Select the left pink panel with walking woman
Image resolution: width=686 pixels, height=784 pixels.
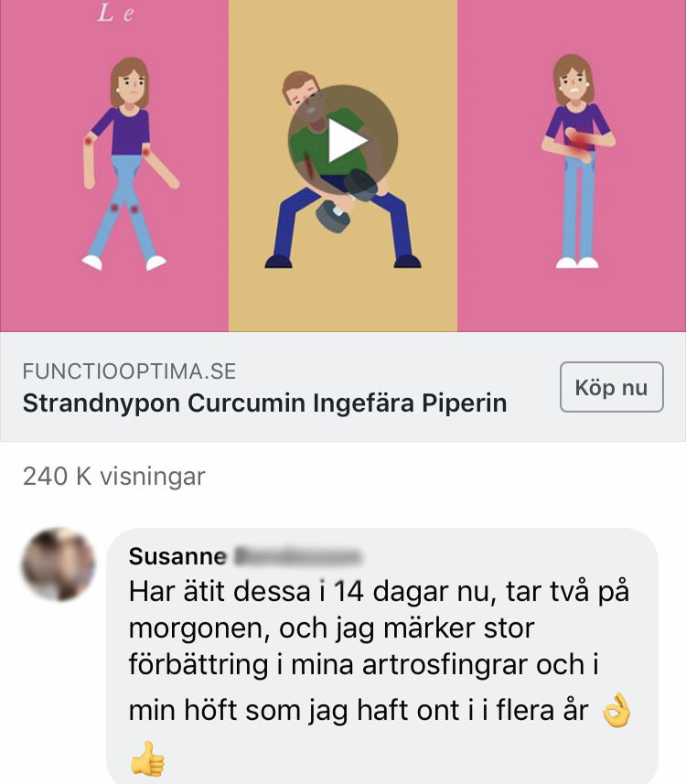click(x=114, y=166)
